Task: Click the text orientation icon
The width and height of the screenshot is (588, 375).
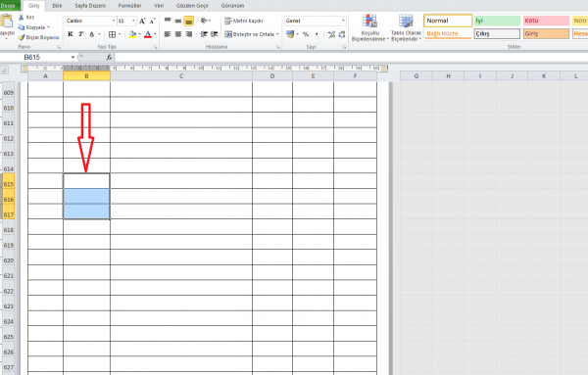Action: point(204,21)
